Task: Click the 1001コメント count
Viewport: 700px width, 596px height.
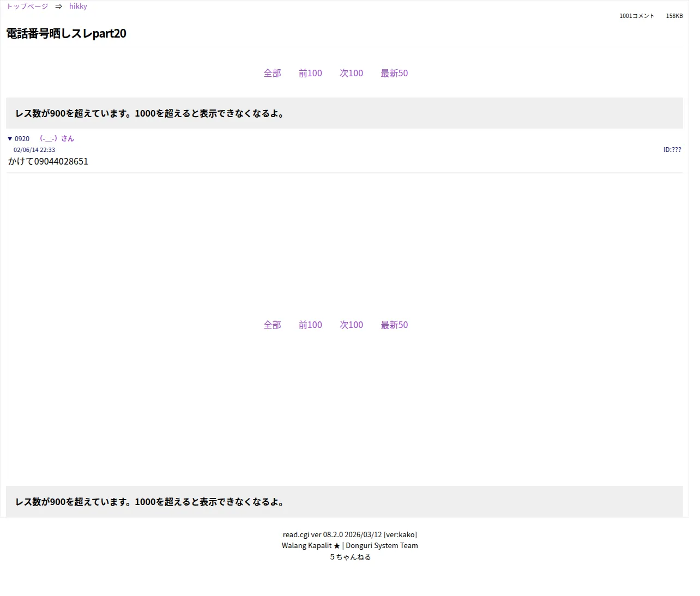Action: click(637, 16)
